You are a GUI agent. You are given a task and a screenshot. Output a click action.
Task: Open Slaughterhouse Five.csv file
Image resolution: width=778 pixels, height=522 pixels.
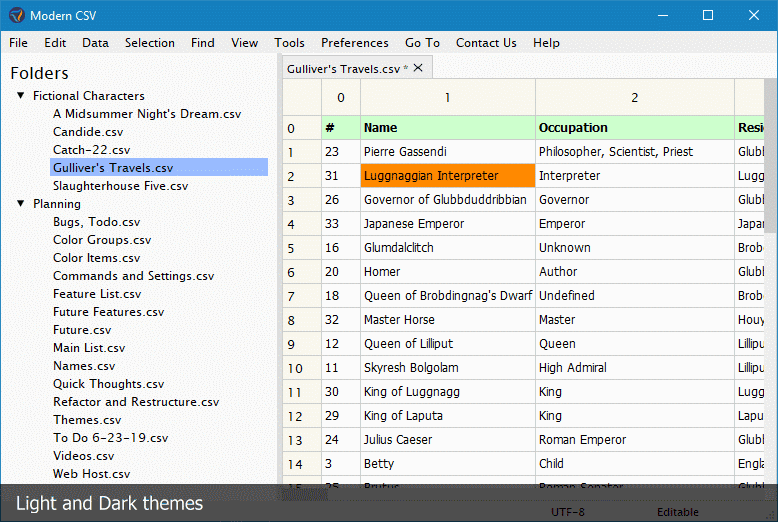pos(121,186)
